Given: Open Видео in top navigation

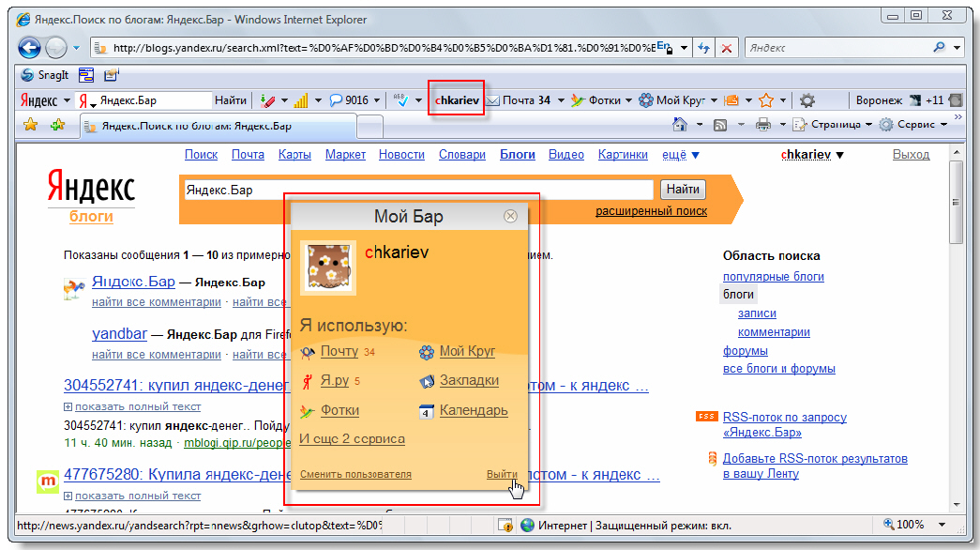Looking at the screenshot, I should [565, 155].
